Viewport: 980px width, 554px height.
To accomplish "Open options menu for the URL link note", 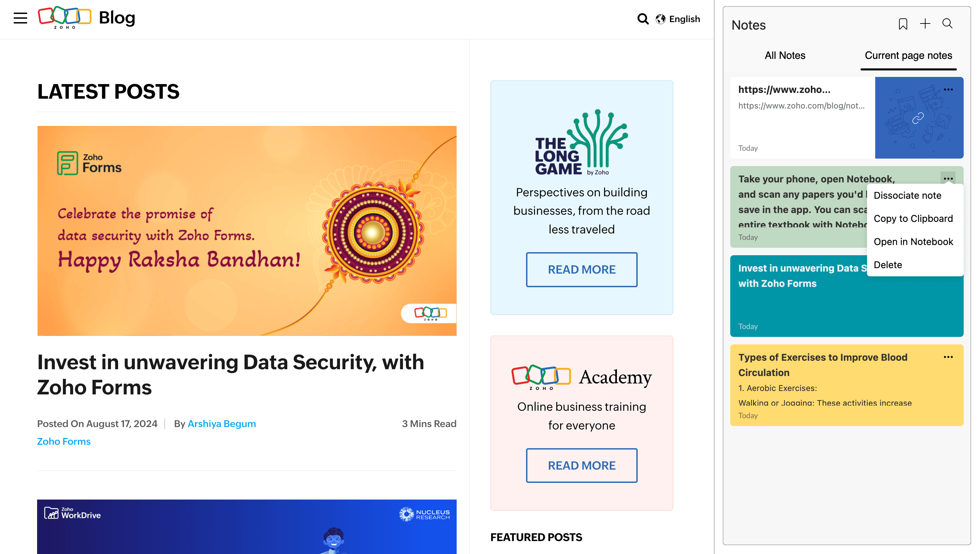I will [948, 90].
